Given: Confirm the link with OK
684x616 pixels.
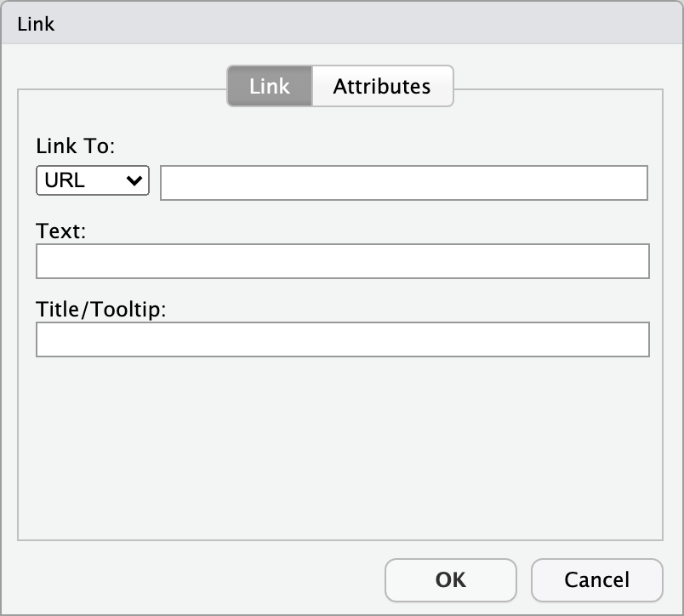Looking at the screenshot, I should click(x=450, y=579).
